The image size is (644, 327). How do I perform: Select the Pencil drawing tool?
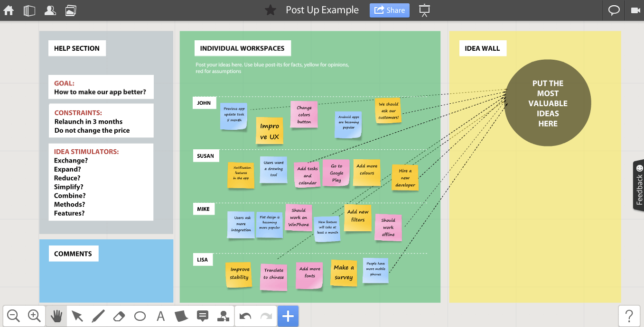click(98, 316)
